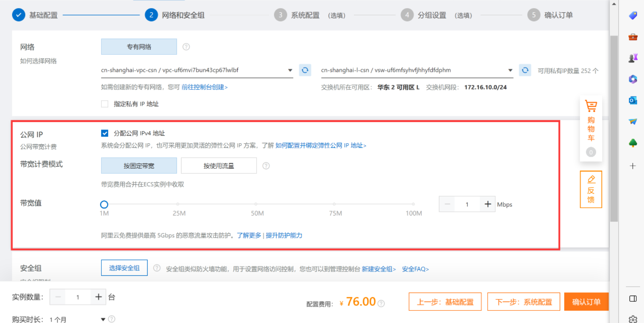Go to step 确认订单
The image size is (644, 323).
point(559,15)
